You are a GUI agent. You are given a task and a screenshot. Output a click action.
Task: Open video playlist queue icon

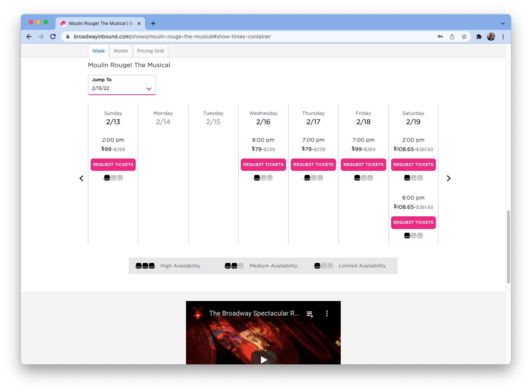coord(310,314)
